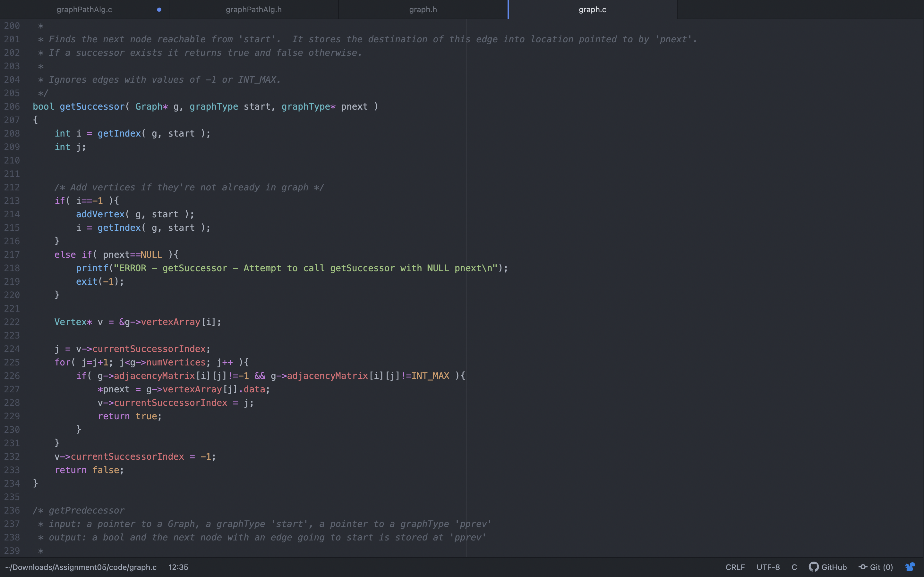Click line number 225 in the gutter
Screen dimensions: 924x577
click(x=12, y=362)
